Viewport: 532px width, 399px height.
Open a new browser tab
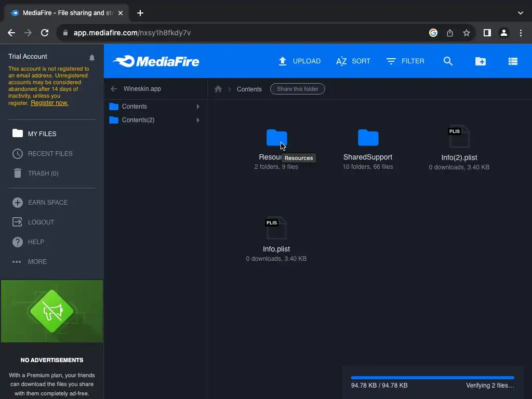[x=140, y=13]
